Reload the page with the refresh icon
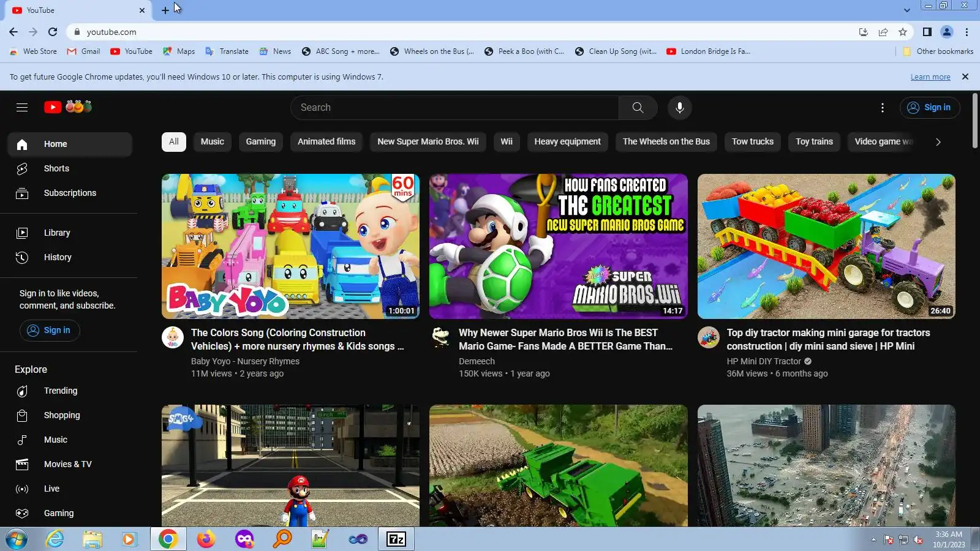Image resolution: width=980 pixels, height=551 pixels. 53,32
